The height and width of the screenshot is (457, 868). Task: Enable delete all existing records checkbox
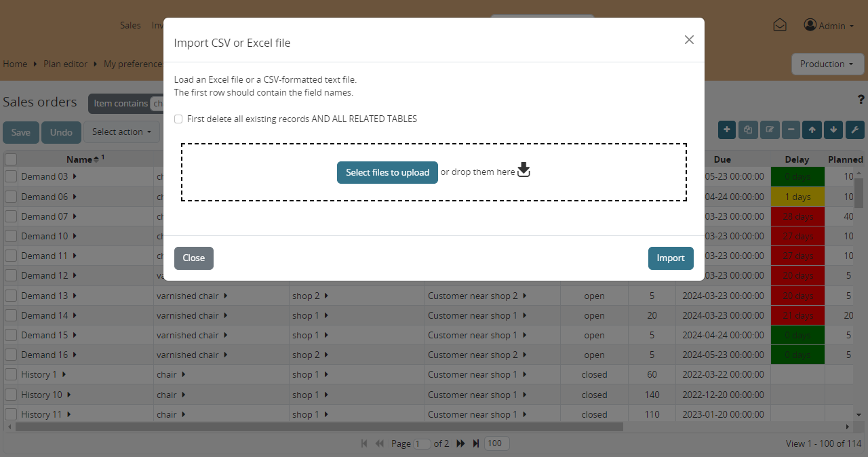pos(178,119)
